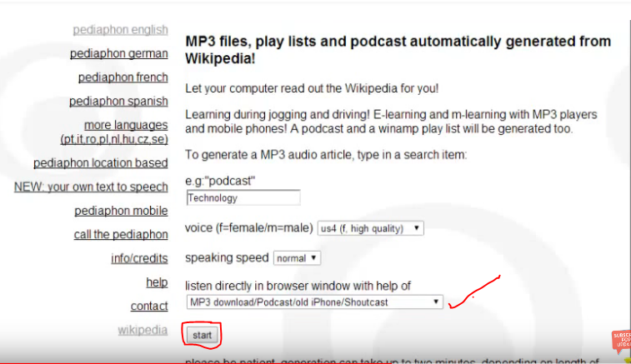
Task: Open the help link in sidebar
Action: (x=157, y=282)
